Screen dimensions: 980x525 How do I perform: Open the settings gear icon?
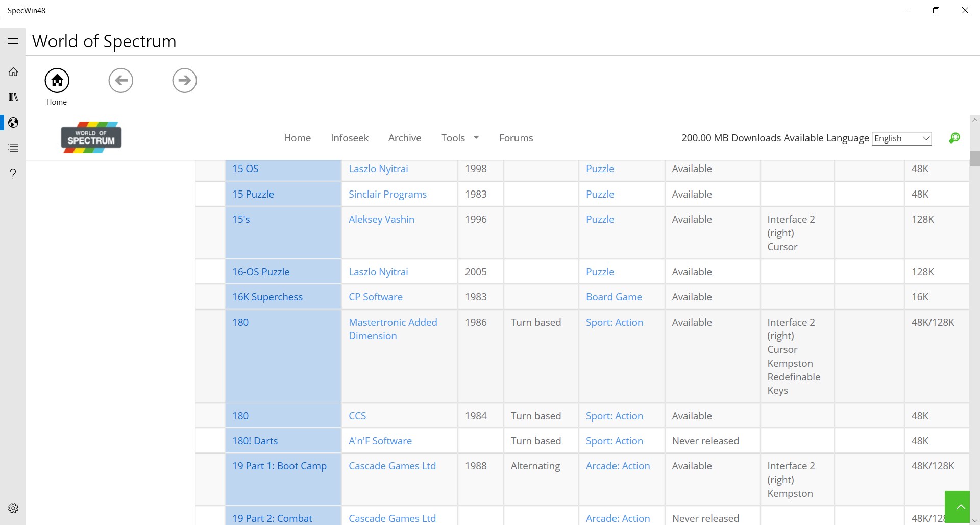(13, 508)
